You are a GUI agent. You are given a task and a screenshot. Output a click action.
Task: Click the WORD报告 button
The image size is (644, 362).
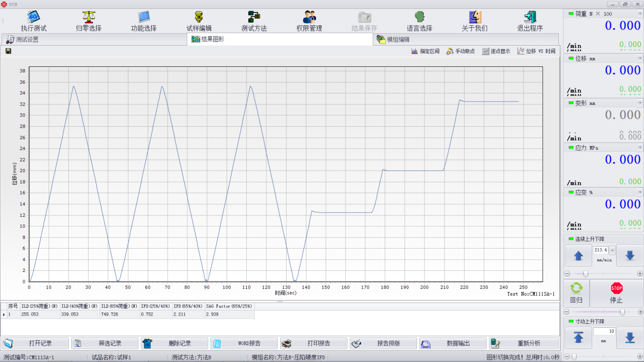[x=243, y=343]
